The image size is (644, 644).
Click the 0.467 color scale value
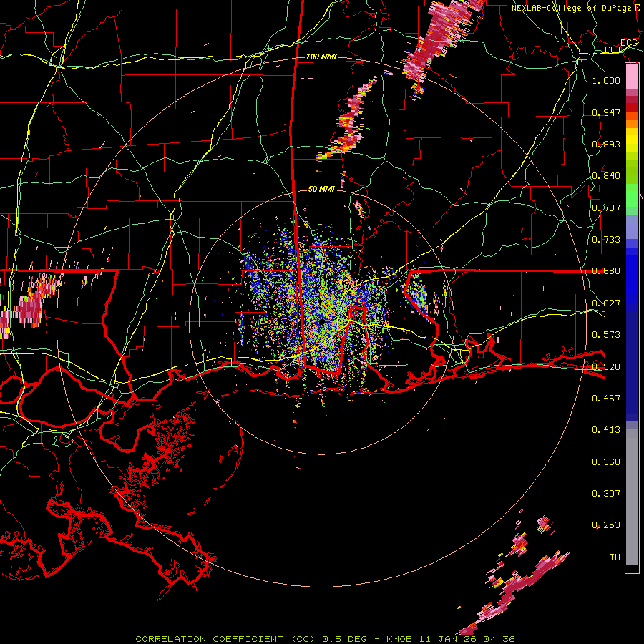tap(606, 399)
